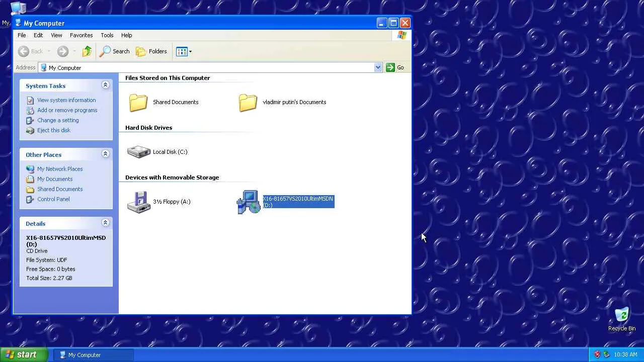
Task: Select the VS2010 CD drive (D:) icon
Action: click(x=249, y=202)
